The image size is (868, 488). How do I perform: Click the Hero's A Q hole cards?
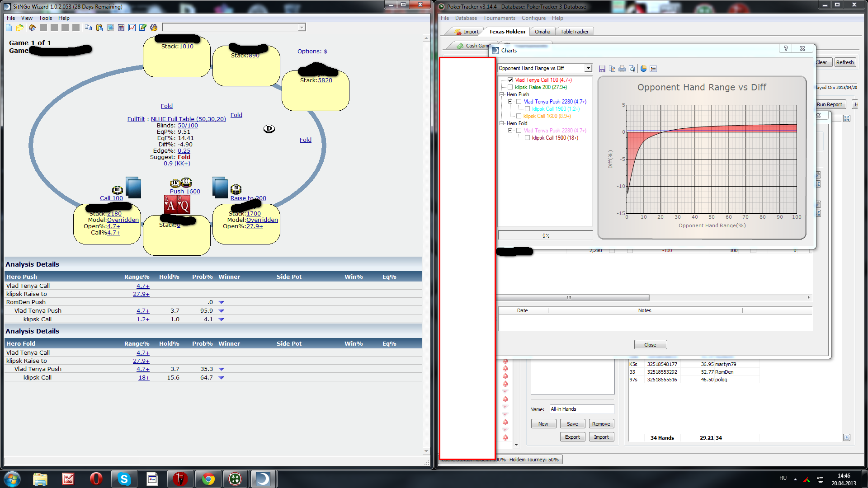pos(177,205)
